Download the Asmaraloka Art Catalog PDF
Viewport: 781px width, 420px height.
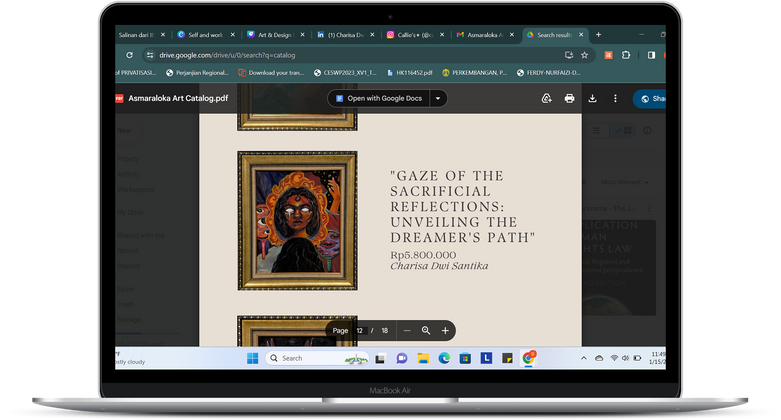[x=592, y=99]
